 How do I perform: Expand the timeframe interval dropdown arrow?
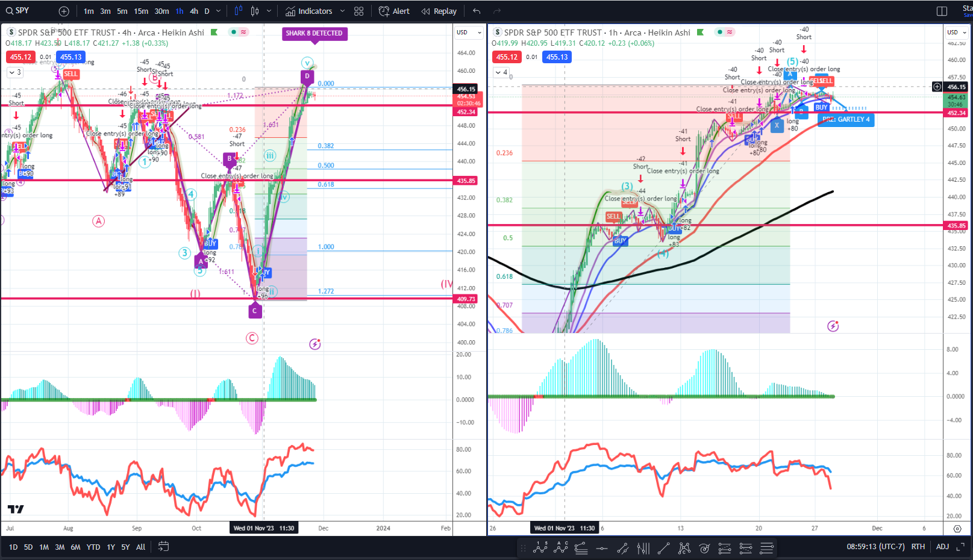point(219,11)
